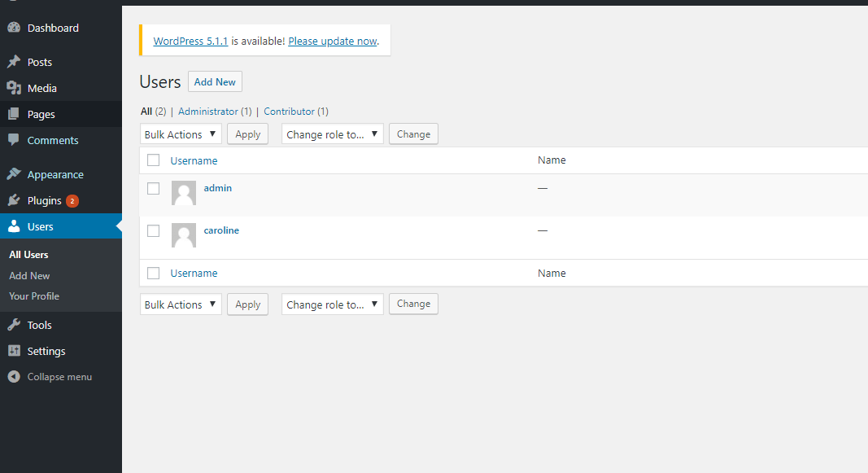Tick the checkbox for user caroline
Image resolution: width=868 pixels, height=473 pixels.
pyautogui.click(x=153, y=230)
